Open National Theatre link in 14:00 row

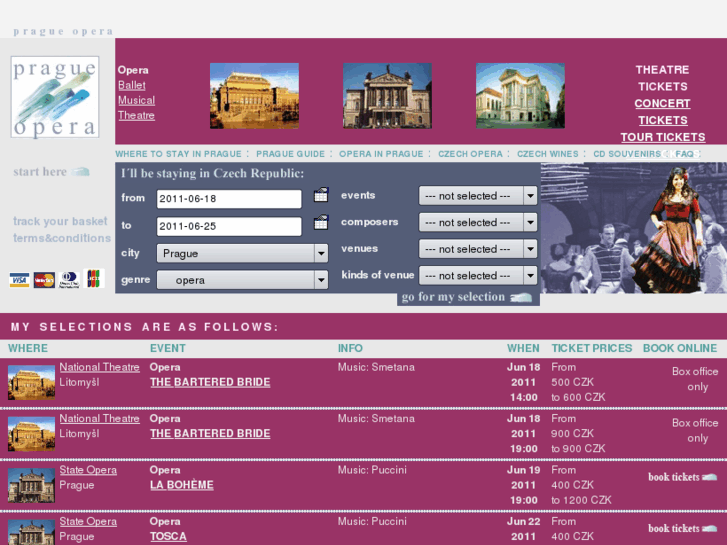pyautogui.click(x=99, y=367)
